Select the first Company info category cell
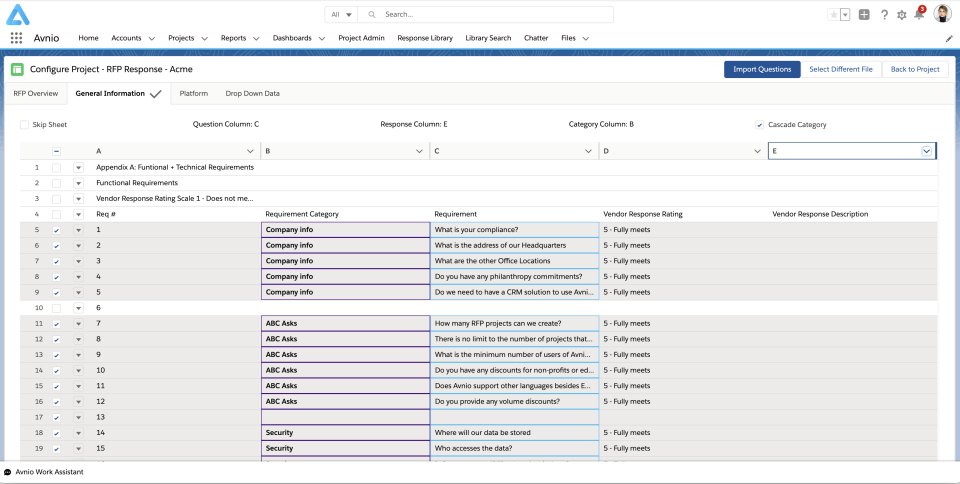960x484 pixels. click(x=345, y=230)
